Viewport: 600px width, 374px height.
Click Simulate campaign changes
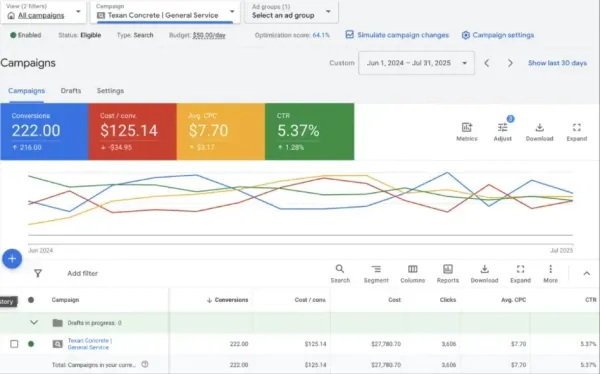coord(397,35)
